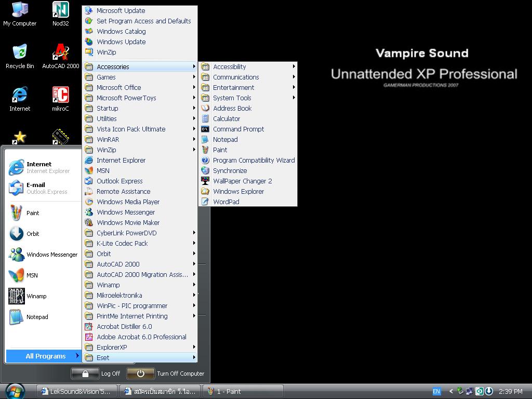
Task: Click the Acrobat Distiller 6.0 icon
Action: tap(89, 327)
